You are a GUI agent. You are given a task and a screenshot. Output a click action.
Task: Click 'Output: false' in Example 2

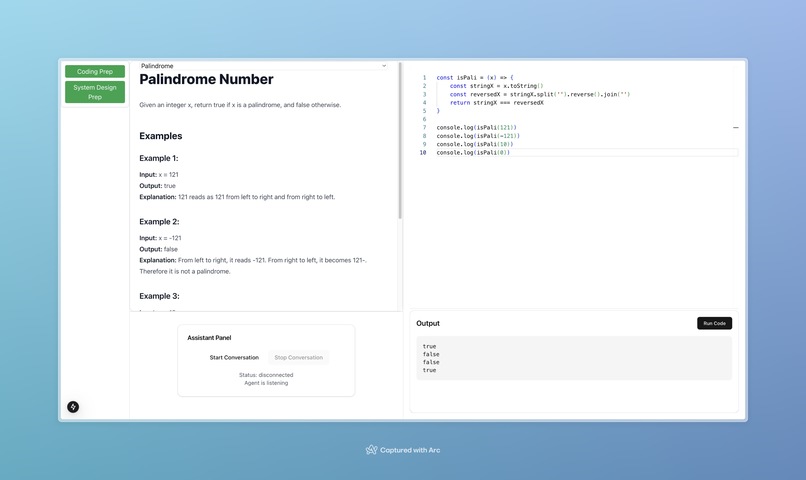pos(158,249)
